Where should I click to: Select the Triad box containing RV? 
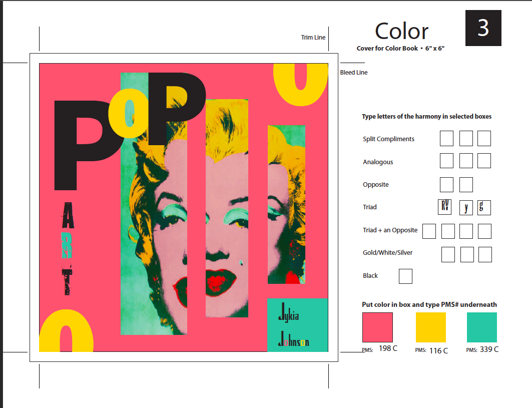click(444, 207)
